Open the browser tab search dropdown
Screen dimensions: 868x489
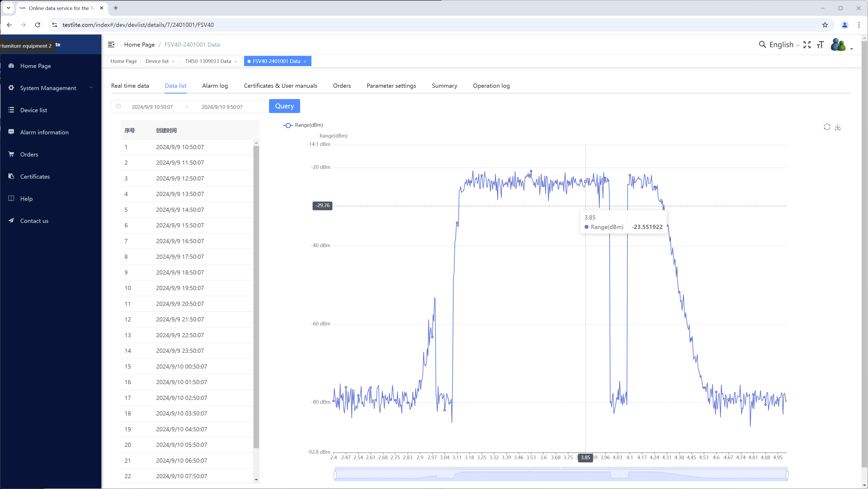8,8
